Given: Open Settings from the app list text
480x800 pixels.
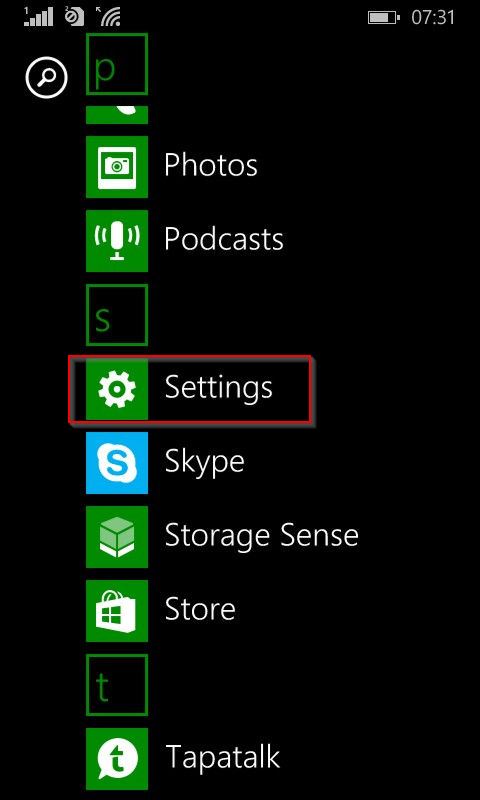Looking at the screenshot, I should (x=219, y=390).
